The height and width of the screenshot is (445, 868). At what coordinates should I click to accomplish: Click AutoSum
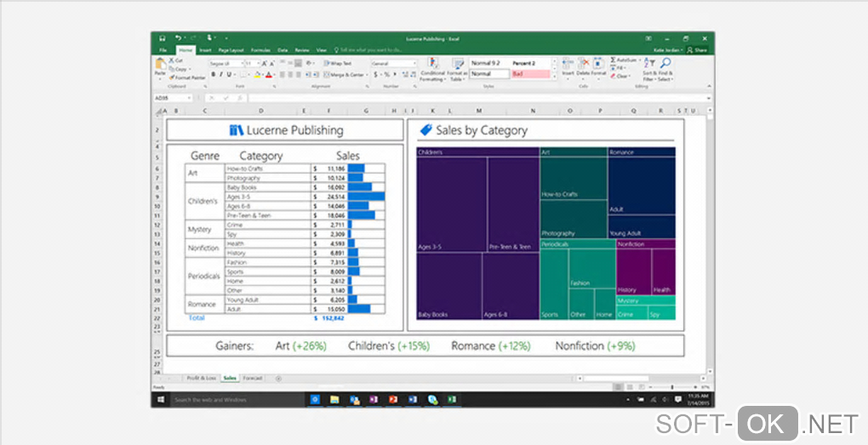click(625, 60)
